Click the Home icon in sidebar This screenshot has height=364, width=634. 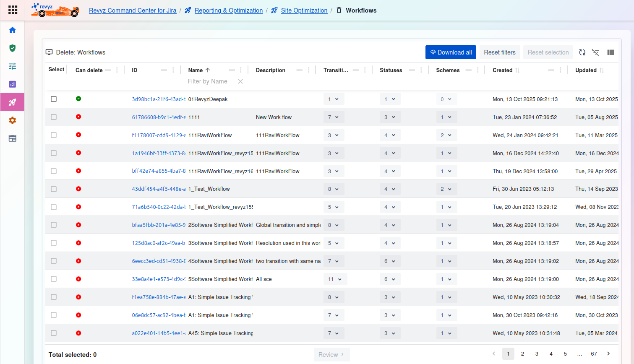pos(13,30)
